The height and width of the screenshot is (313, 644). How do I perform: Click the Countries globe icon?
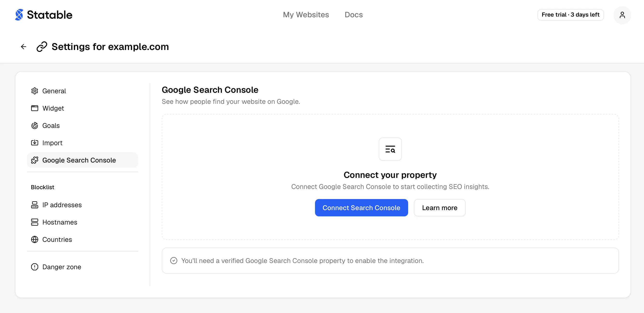click(34, 239)
